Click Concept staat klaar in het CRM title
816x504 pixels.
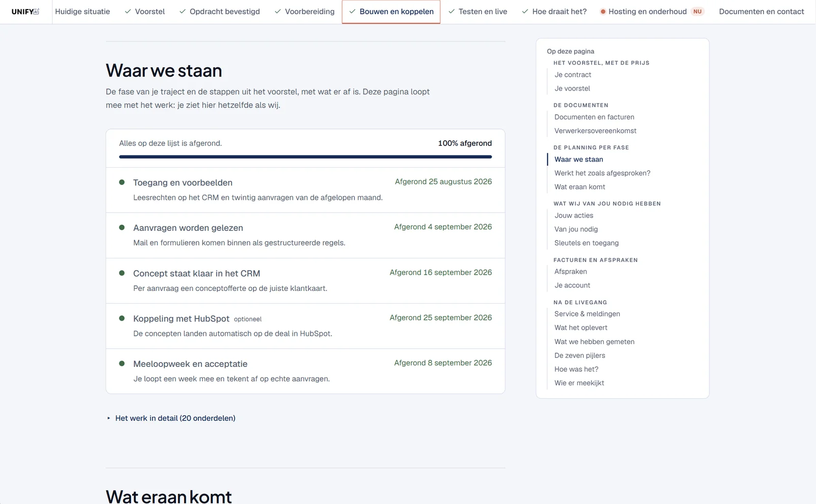pos(196,274)
